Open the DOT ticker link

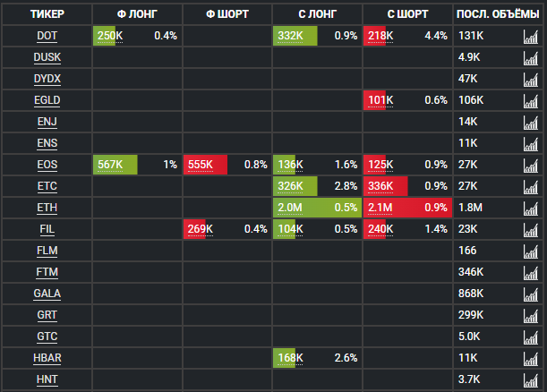(x=47, y=36)
